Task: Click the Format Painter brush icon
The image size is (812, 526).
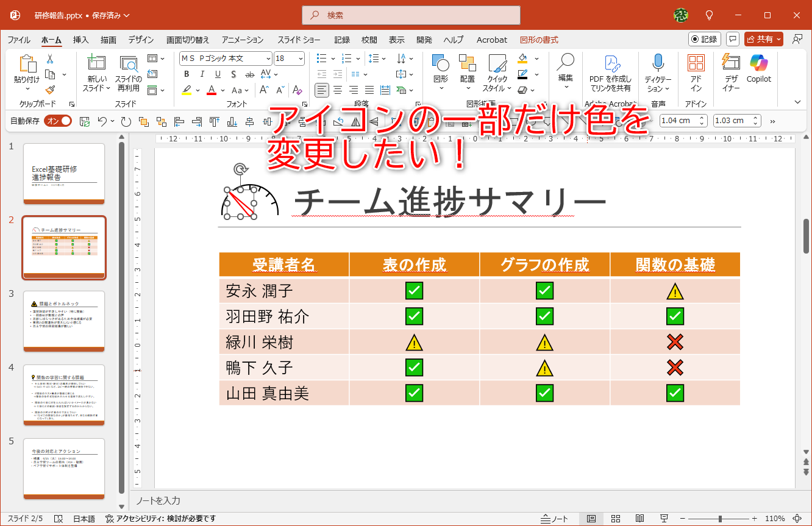Action: [50, 90]
